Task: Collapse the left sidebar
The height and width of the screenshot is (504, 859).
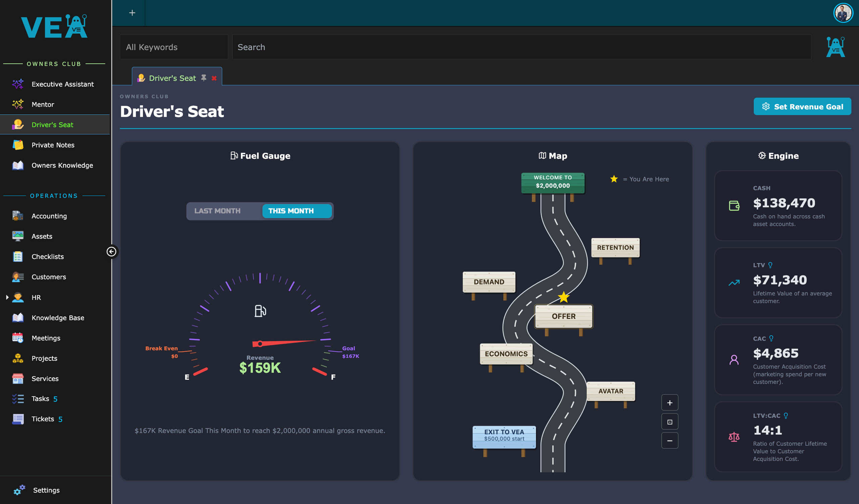Action: [111, 251]
